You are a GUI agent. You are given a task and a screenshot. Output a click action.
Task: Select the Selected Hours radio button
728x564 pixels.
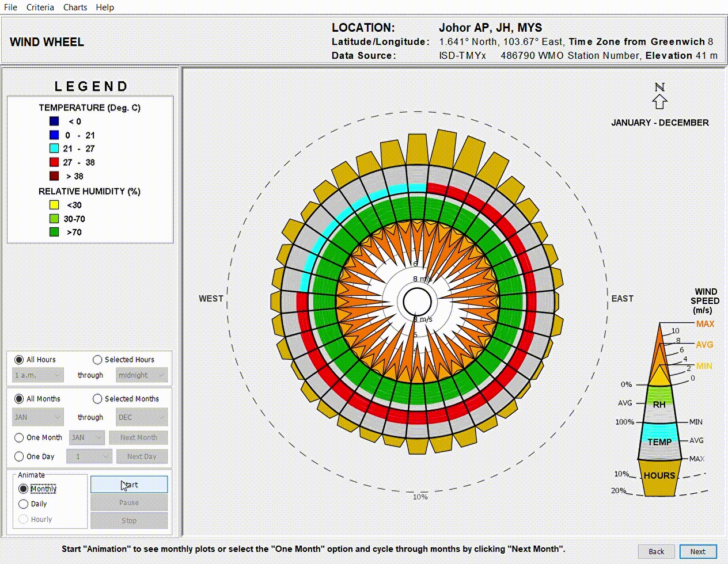click(97, 360)
